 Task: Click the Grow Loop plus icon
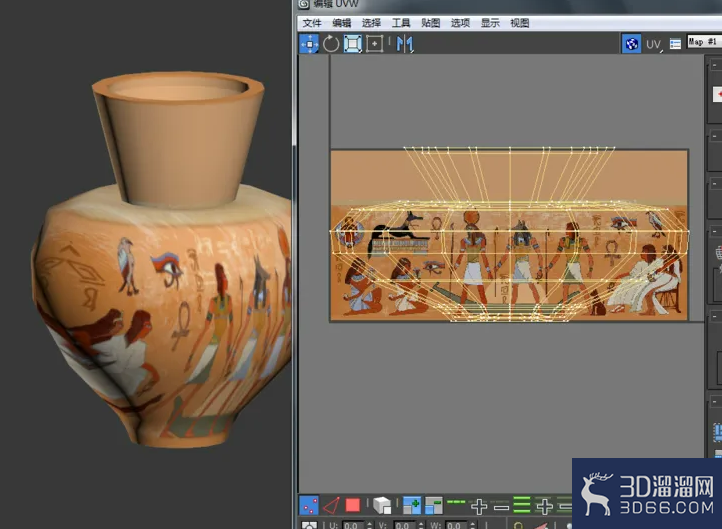click(x=479, y=506)
